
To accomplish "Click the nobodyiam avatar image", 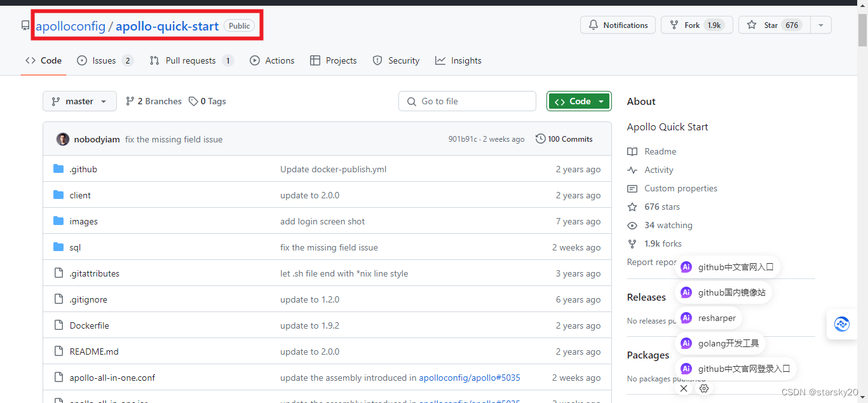I will pyautogui.click(x=62, y=139).
